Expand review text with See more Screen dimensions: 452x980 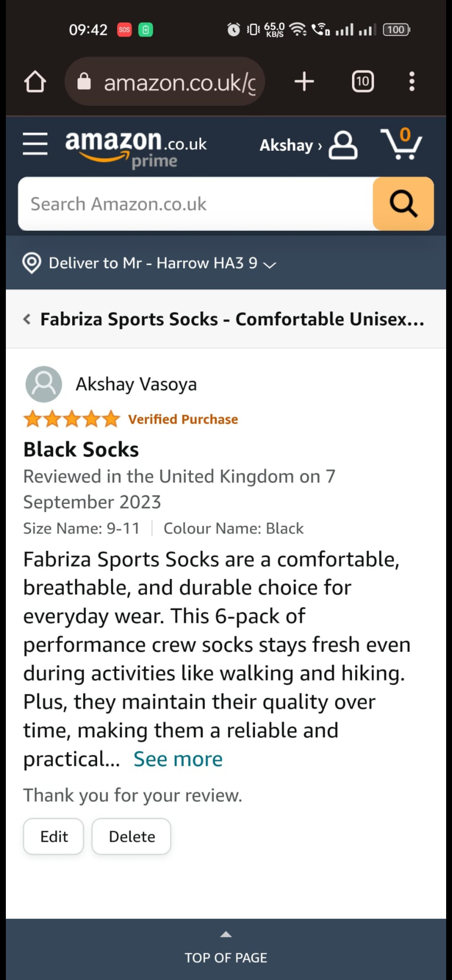178,759
